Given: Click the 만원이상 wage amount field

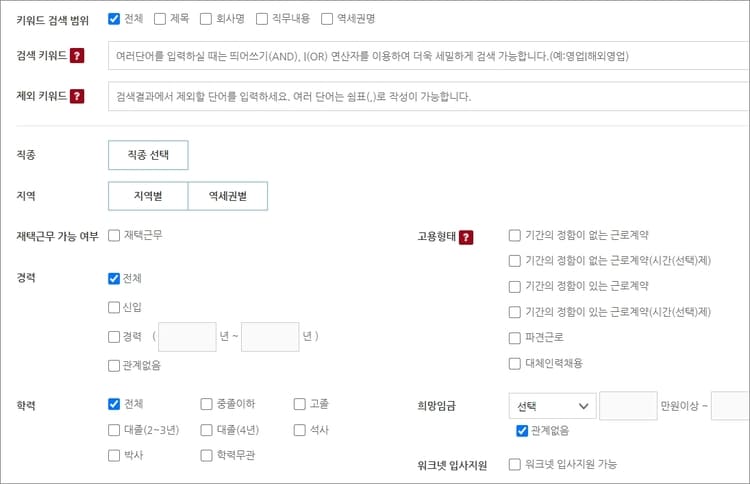Looking at the screenshot, I should click(x=628, y=406).
